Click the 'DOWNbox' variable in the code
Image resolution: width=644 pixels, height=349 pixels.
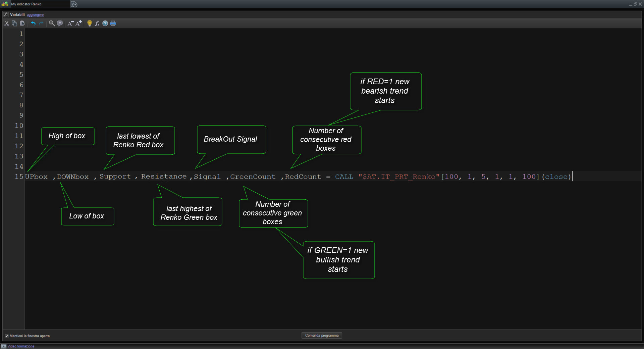[73, 177]
